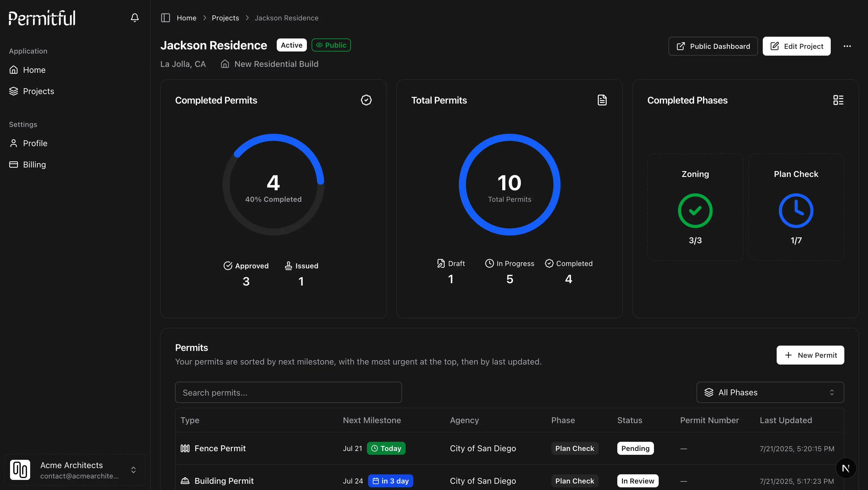
Task: Toggle the sidebar panel icon
Action: tap(165, 18)
